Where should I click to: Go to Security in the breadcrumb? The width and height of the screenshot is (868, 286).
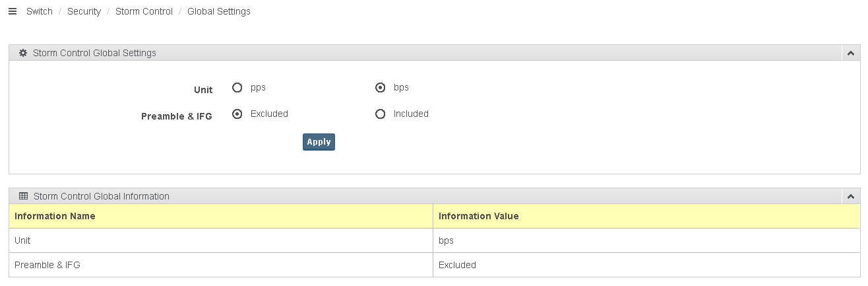[84, 11]
